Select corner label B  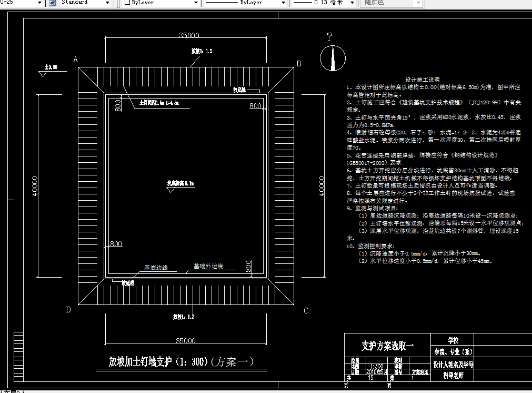click(x=299, y=64)
